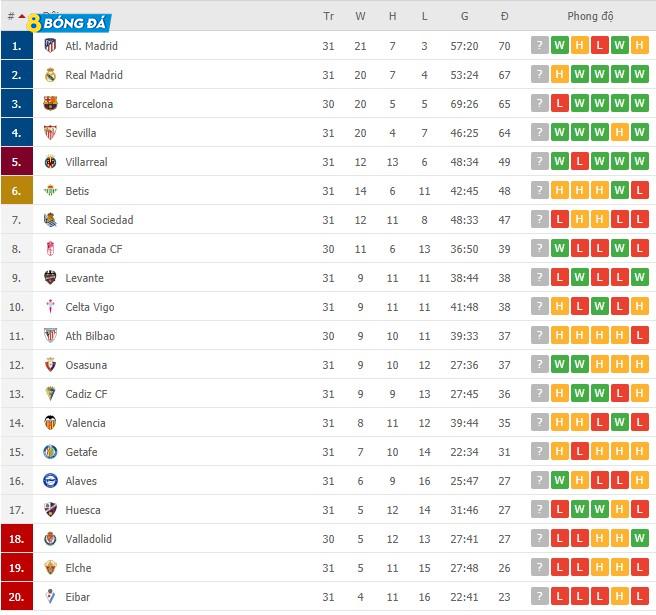Click the Barcelona club crest icon
This screenshot has height=615, width=656.
(50, 104)
